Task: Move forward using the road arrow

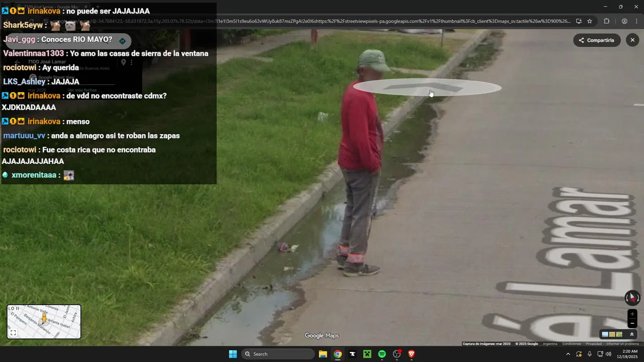Action: tap(427, 87)
